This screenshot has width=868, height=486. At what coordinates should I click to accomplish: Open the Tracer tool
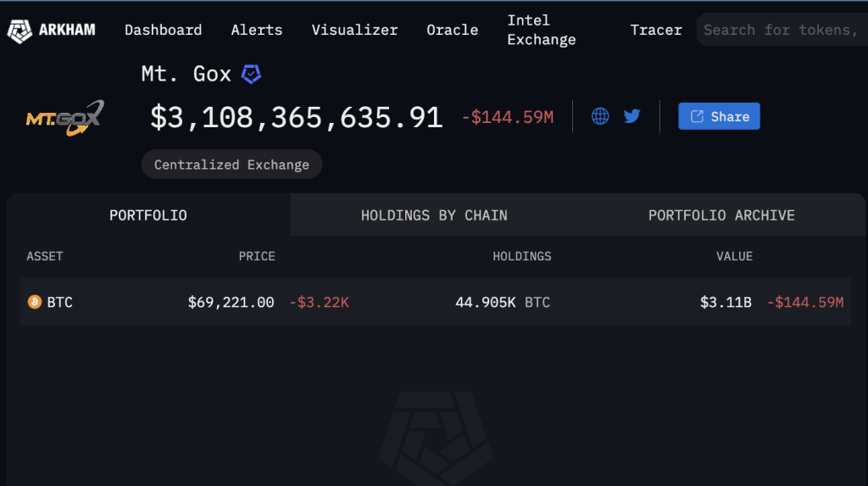pos(656,30)
